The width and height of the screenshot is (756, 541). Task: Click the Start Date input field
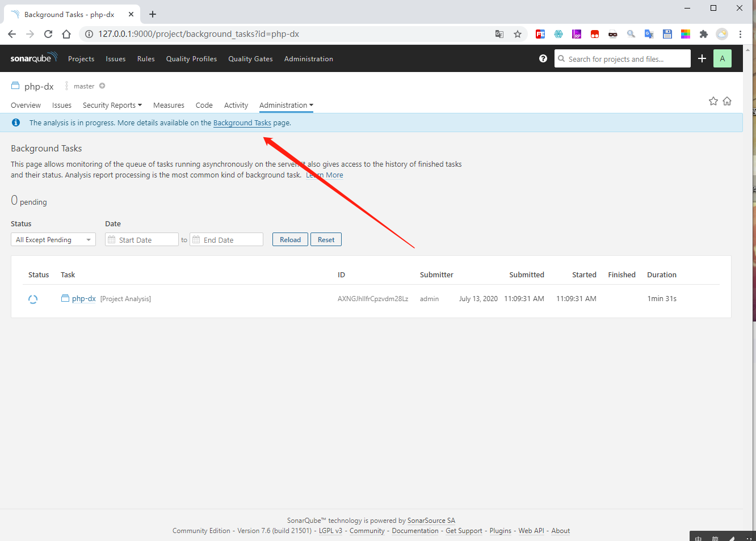pyautogui.click(x=142, y=240)
